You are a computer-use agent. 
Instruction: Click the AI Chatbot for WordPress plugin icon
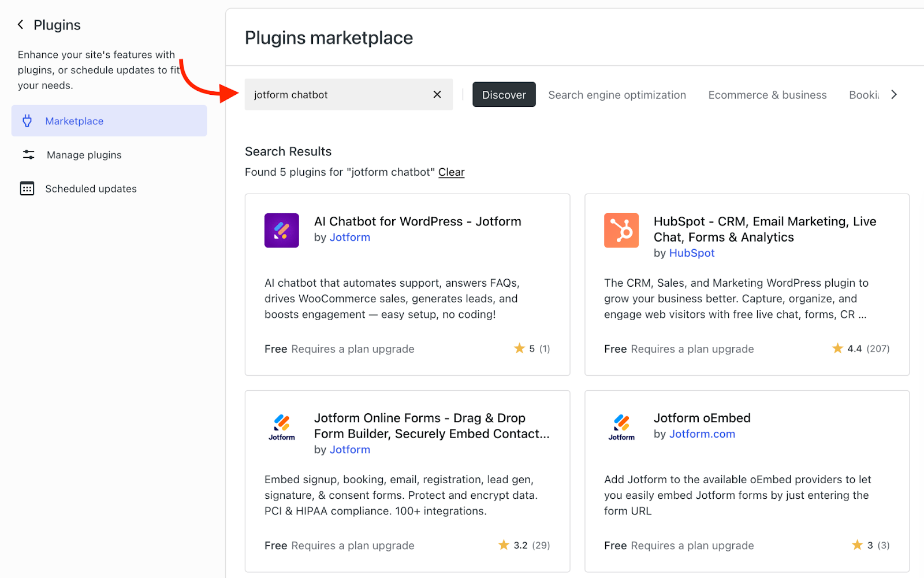click(281, 230)
